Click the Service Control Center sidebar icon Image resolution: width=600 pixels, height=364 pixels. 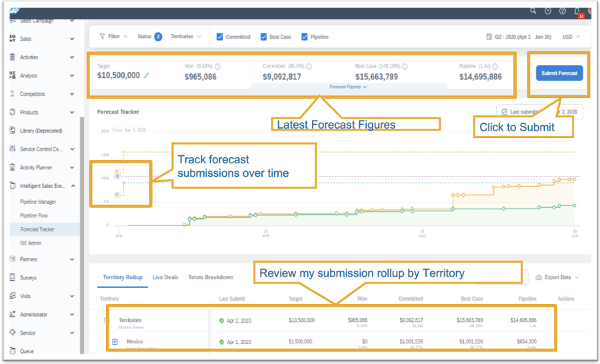(12, 149)
